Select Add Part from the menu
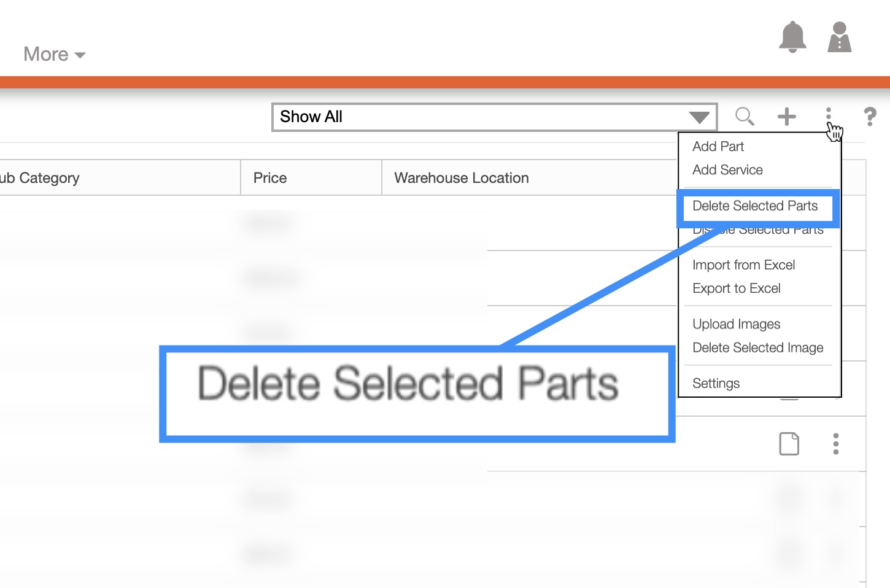The image size is (890, 588). point(718,147)
